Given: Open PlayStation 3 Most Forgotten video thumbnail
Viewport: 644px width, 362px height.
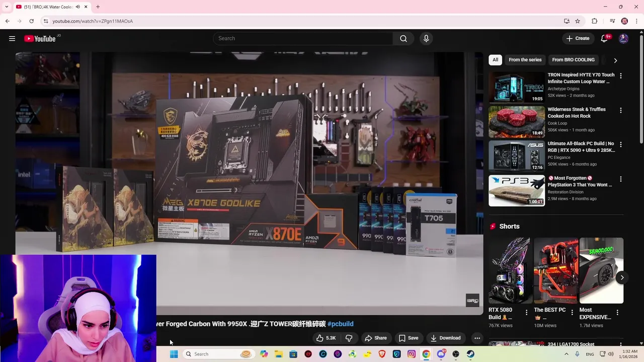Looking at the screenshot, I should coord(516,191).
